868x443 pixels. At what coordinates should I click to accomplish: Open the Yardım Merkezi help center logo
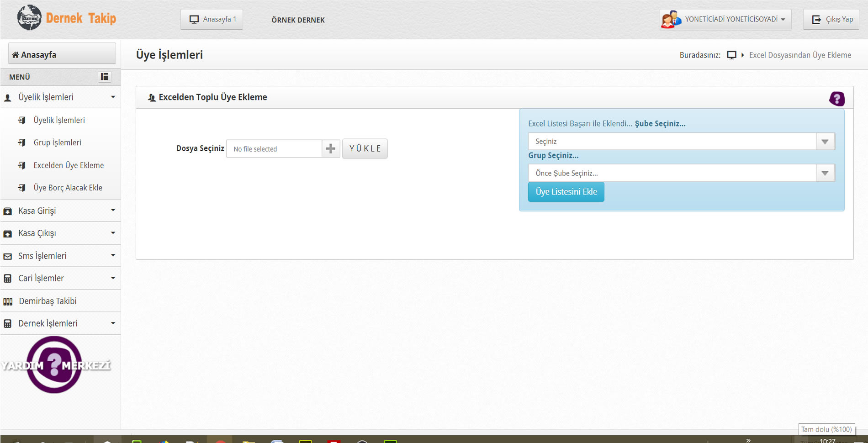55,365
